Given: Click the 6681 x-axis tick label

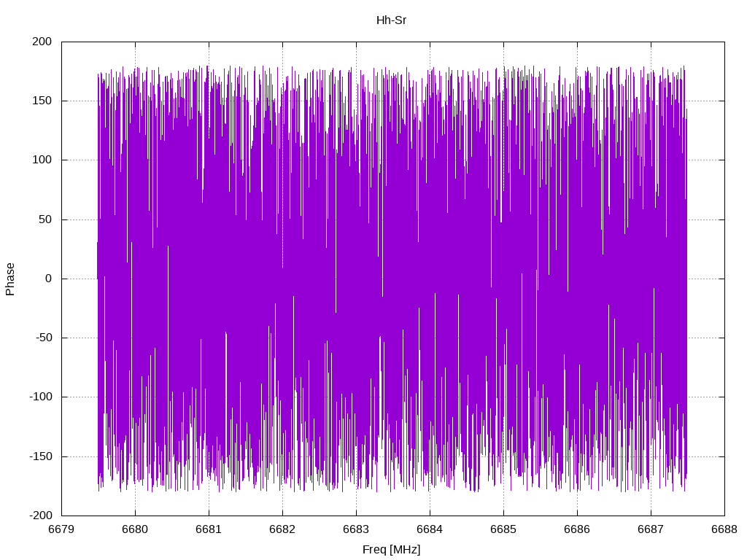Looking at the screenshot, I should pyautogui.click(x=209, y=529).
